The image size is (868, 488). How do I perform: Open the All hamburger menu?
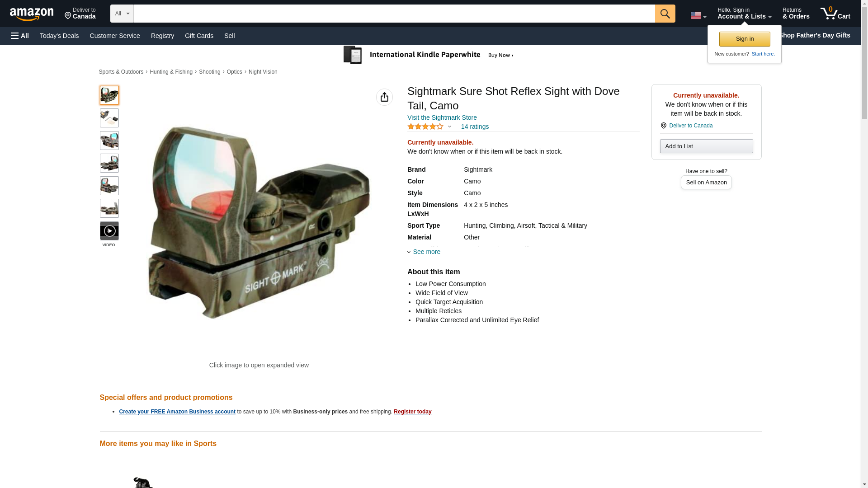click(20, 36)
